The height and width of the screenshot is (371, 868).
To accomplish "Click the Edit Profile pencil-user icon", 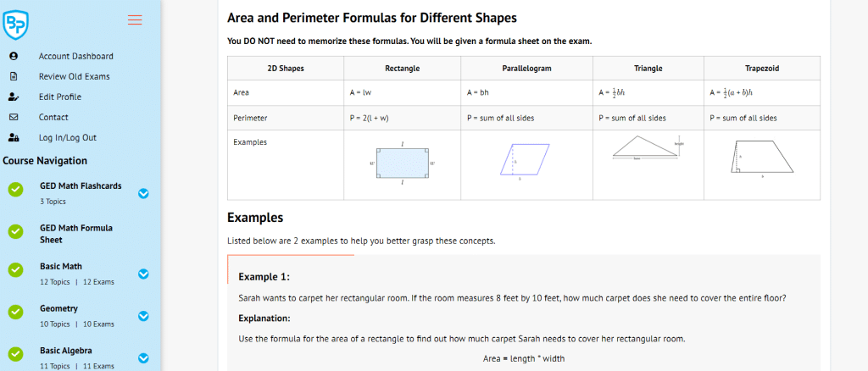I will coord(13,97).
